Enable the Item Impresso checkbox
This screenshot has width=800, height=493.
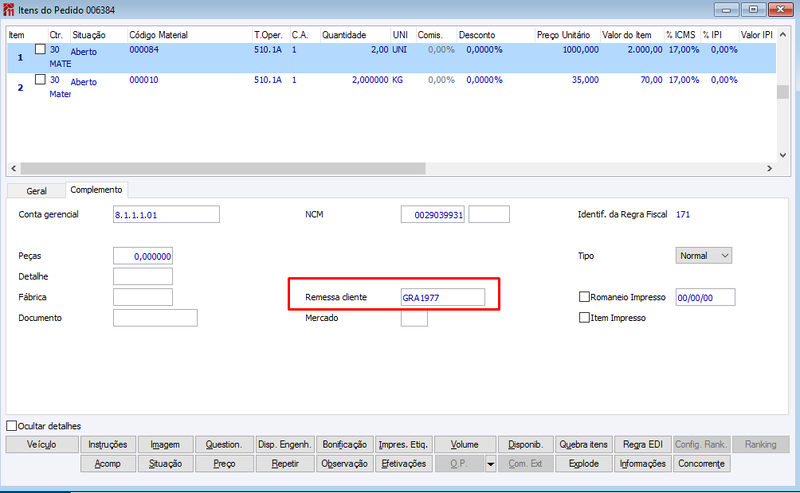[584, 317]
